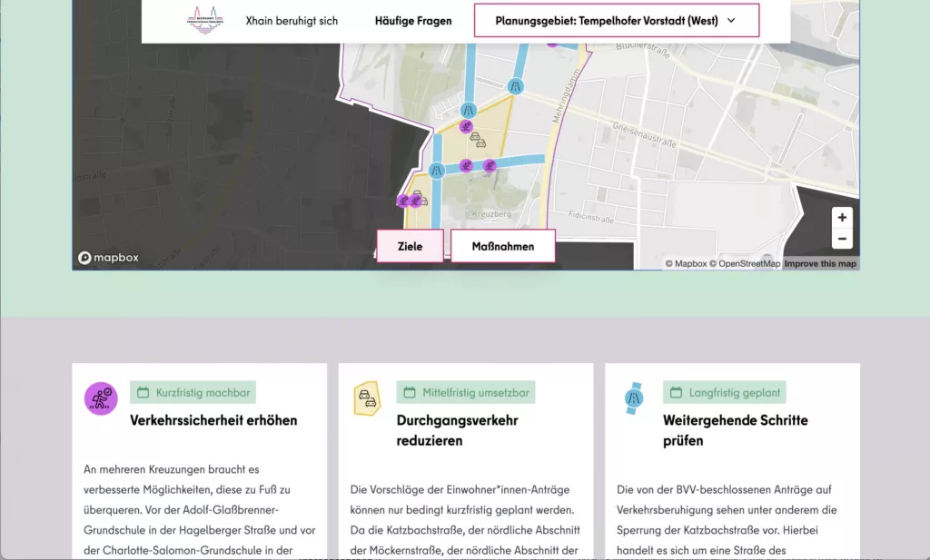
Task: Click the Mapbox logo on the map
Action: (108, 257)
